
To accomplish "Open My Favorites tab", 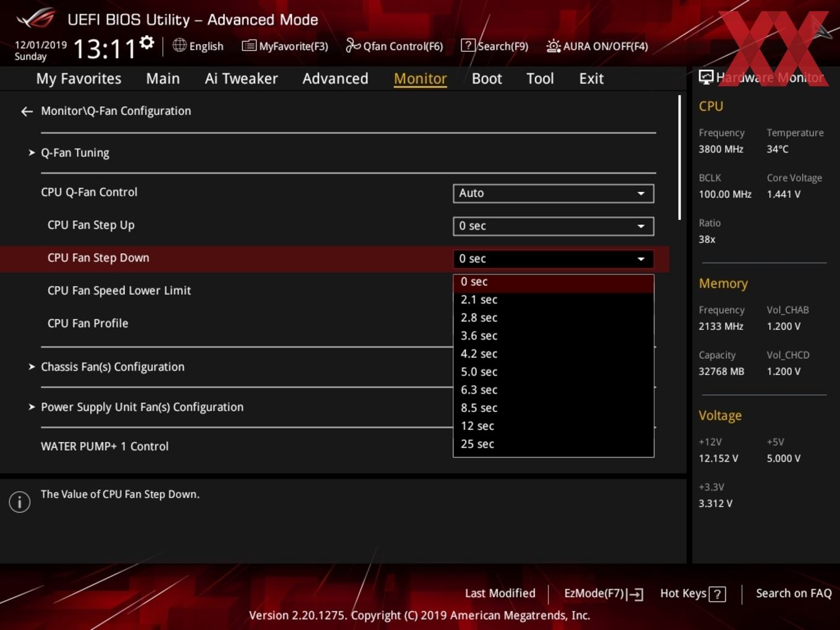I will [x=78, y=78].
